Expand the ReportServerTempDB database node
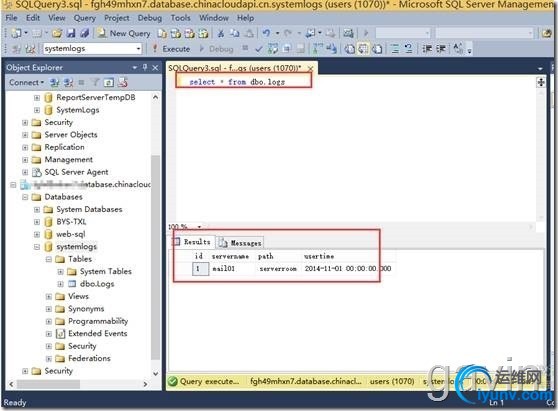Image resolution: width=558 pixels, height=411 pixels. (37, 98)
